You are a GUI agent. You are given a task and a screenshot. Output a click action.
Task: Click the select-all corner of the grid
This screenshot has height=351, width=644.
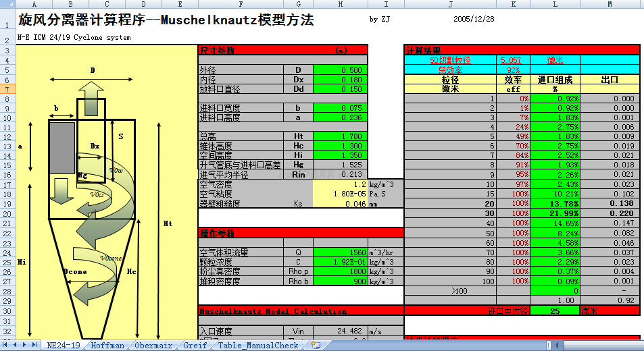(x=7, y=5)
